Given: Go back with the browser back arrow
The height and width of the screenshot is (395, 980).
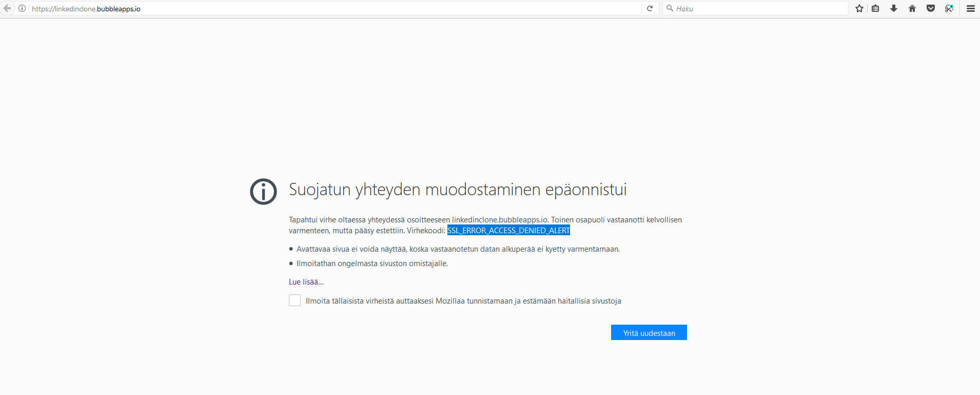Looking at the screenshot, I should (x=7, y=8).
